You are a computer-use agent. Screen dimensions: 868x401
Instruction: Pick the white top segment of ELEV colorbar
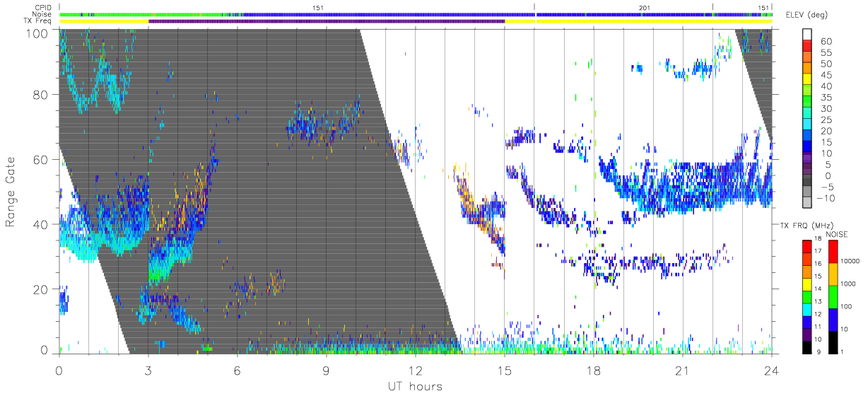pos(808,34)
